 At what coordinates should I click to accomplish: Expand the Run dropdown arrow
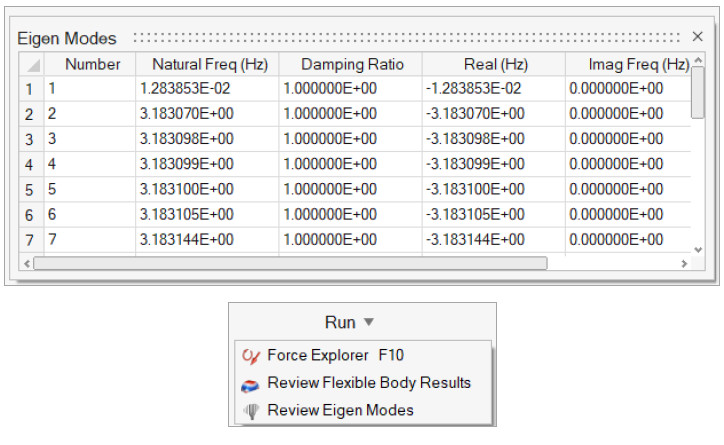(x=368, y=322)
